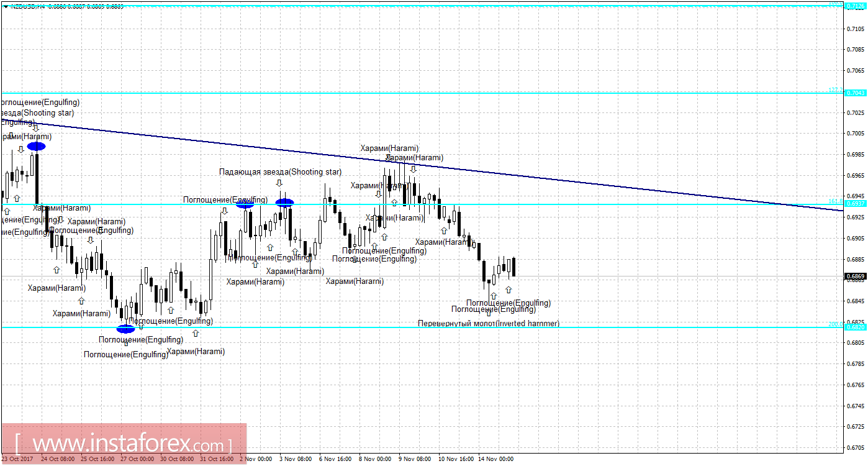Select the Перевернутый молот(Inverted hammer) label

point(489,324)
